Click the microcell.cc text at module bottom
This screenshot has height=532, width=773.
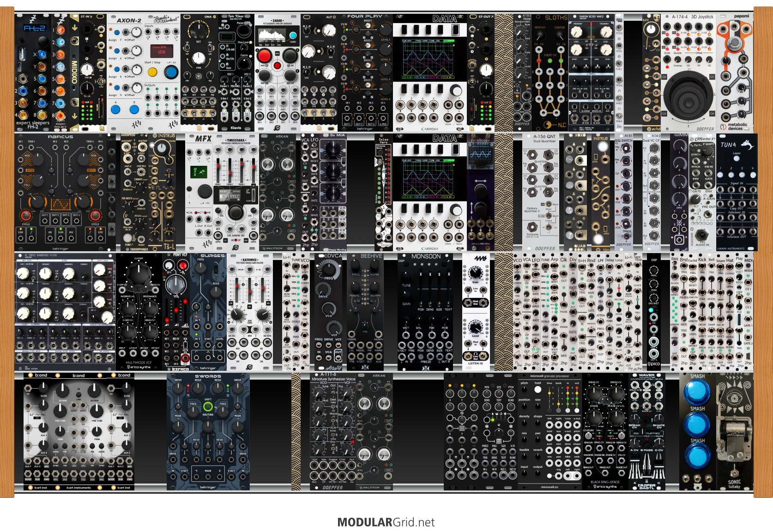[550, 487]
